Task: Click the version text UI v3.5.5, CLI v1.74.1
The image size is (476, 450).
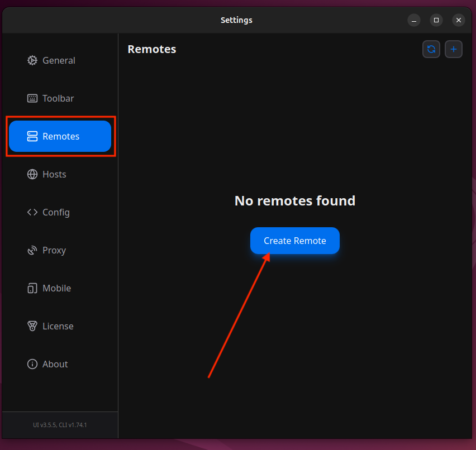Action: (60, 425)
